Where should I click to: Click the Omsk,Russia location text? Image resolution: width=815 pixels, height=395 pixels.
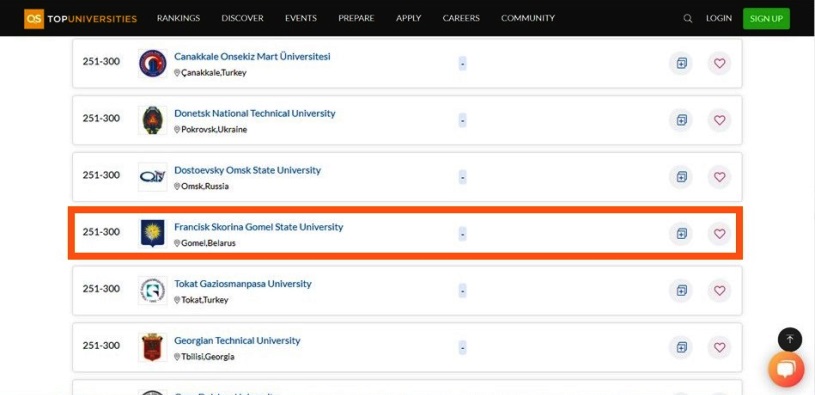tap(205, 186)
